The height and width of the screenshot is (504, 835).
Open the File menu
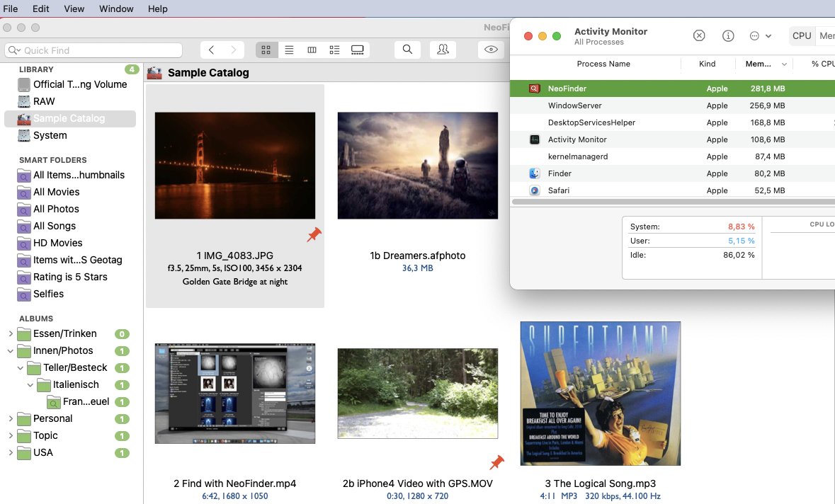coord(10,8)
